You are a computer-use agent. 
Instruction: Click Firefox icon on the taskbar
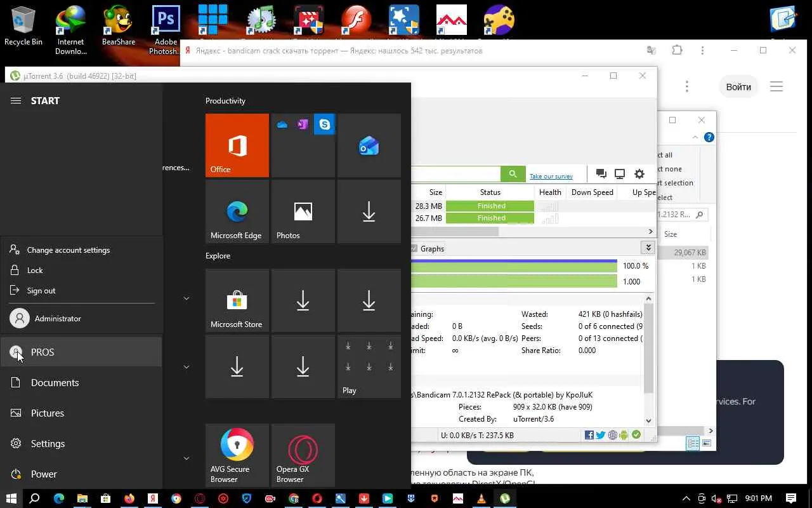click(x=129, y=498)
